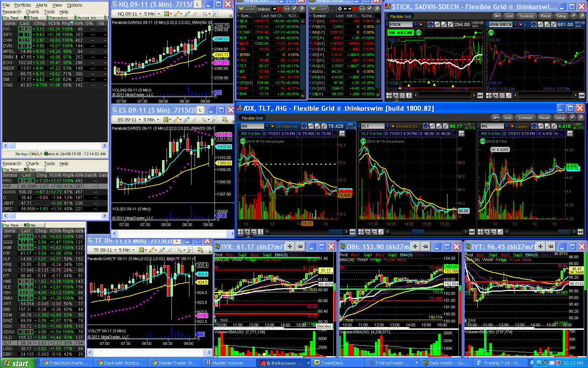Open the $TICK symbol dropdown arrow
The height and width of the screenshot is (368, 588).
click(415, 24)
